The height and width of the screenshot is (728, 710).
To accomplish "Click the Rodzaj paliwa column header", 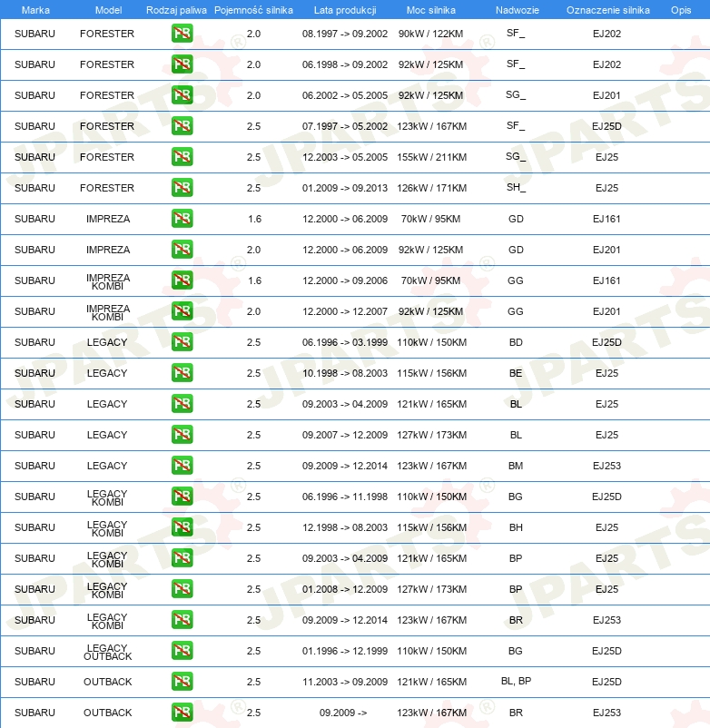I will click(176, 10).
